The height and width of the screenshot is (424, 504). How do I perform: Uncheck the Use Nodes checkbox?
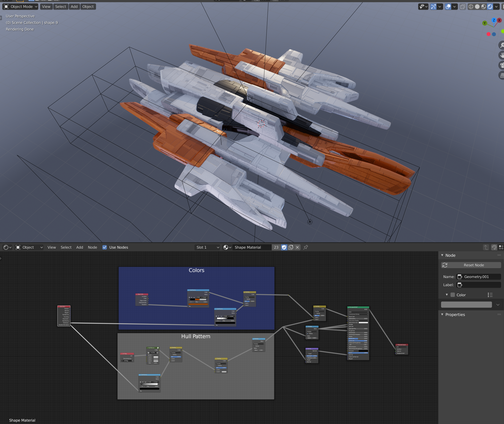pyautogui.click(x=105, y=247)
